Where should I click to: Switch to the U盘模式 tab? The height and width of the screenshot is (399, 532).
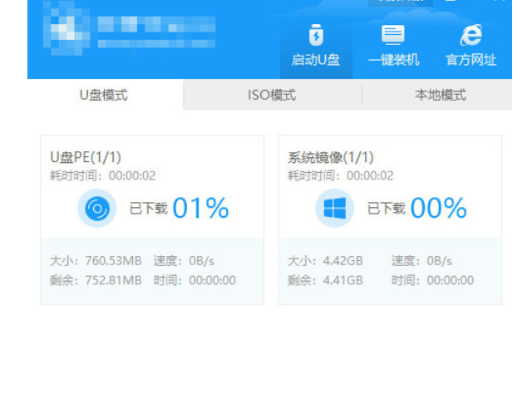pyautogui.click(x=104, y=95)
